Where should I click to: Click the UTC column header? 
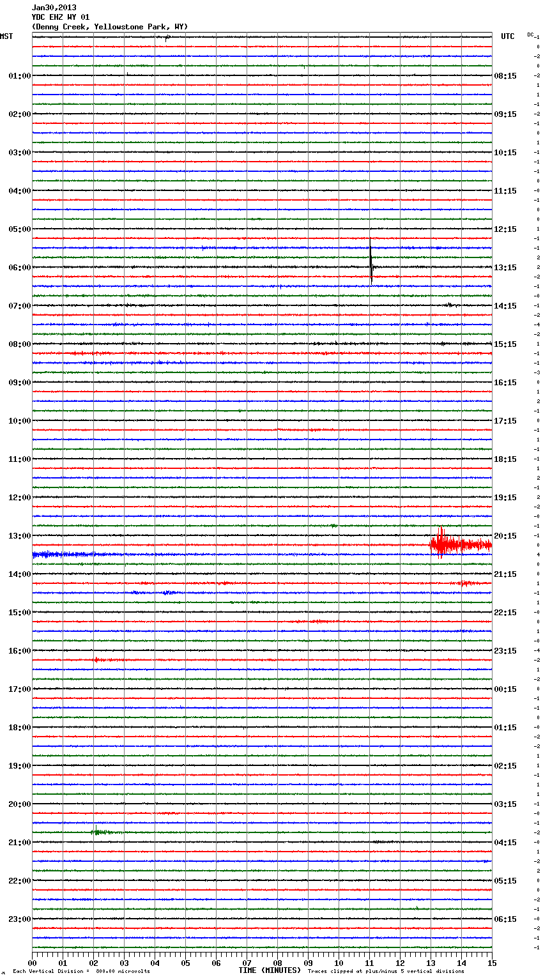[508, 36]
